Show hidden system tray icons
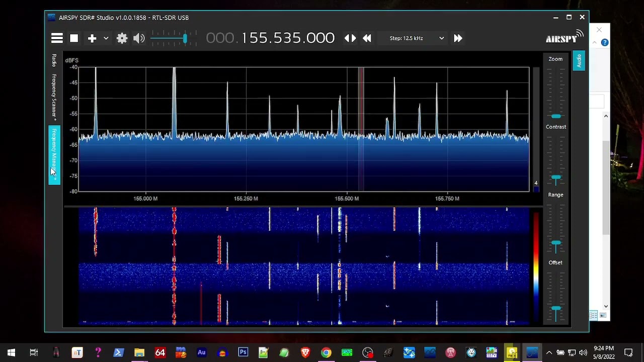This screenshot has width=644, height=362. point(549,352)
